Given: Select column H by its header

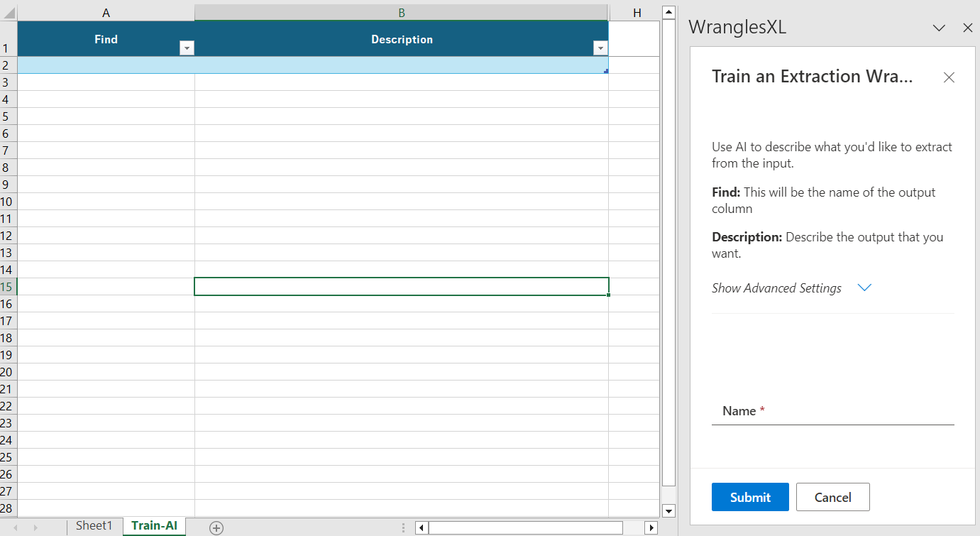Looking at the screenshot, I should pyautogui.click(x=637, y=13).
